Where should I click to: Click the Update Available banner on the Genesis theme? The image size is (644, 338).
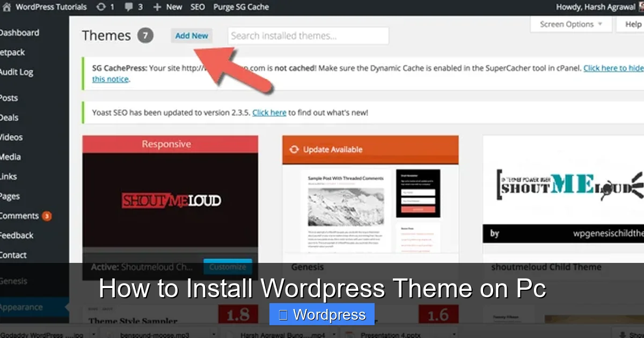[370, 150]
